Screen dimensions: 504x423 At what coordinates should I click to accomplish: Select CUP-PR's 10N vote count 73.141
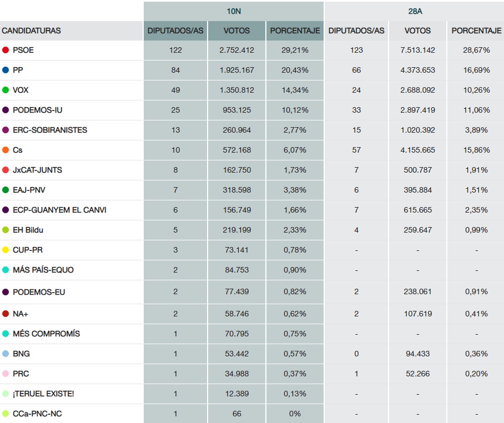[237, 250]
